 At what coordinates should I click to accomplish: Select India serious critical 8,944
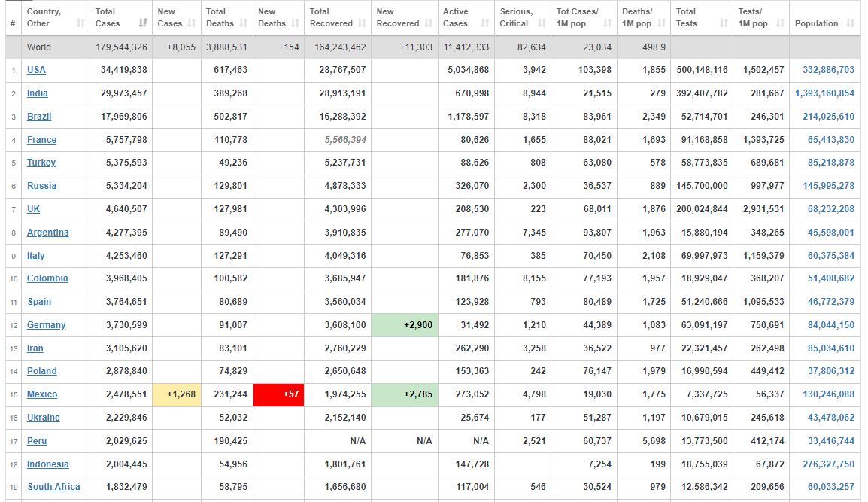[x=534, y=93]
